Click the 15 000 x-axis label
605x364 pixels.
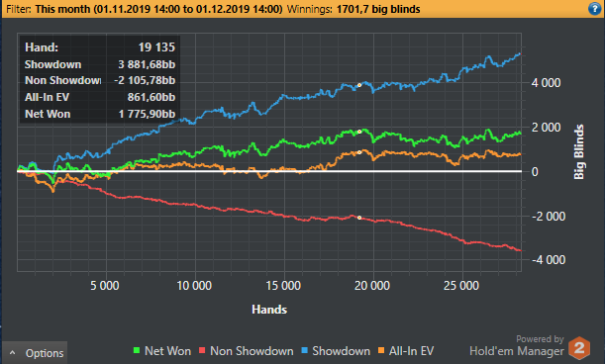(x=283, y=286)
